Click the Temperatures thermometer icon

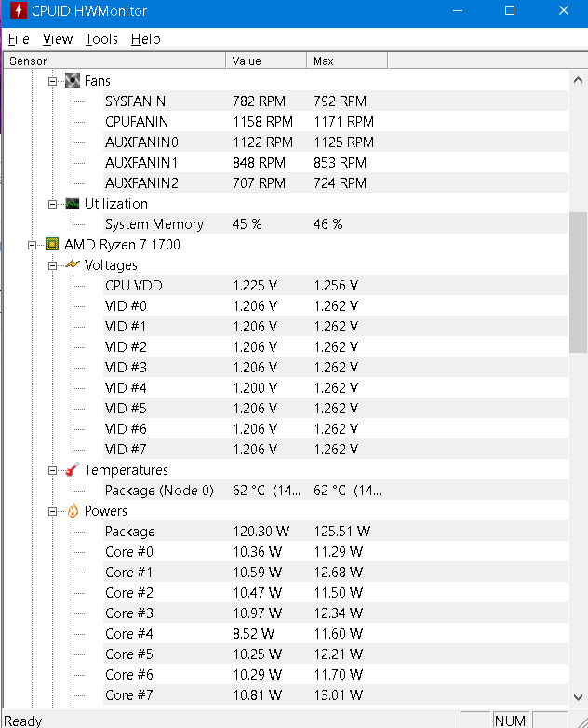73,470
